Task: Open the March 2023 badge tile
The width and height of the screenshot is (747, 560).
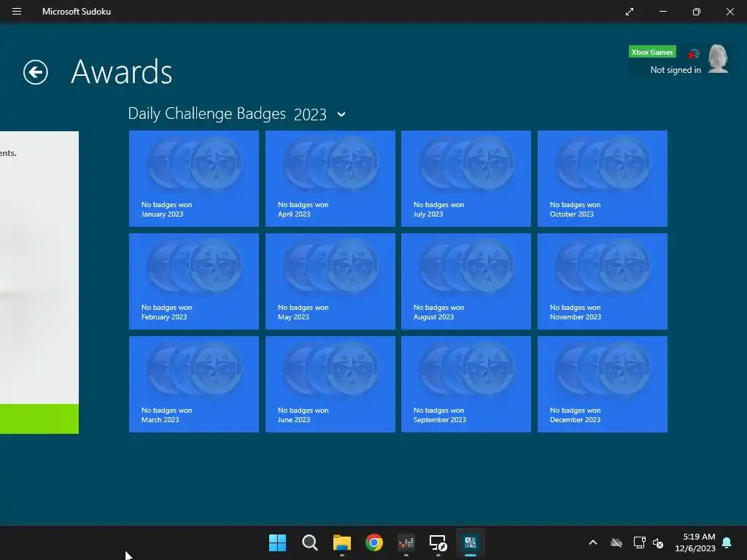Action: pos(194,384)
